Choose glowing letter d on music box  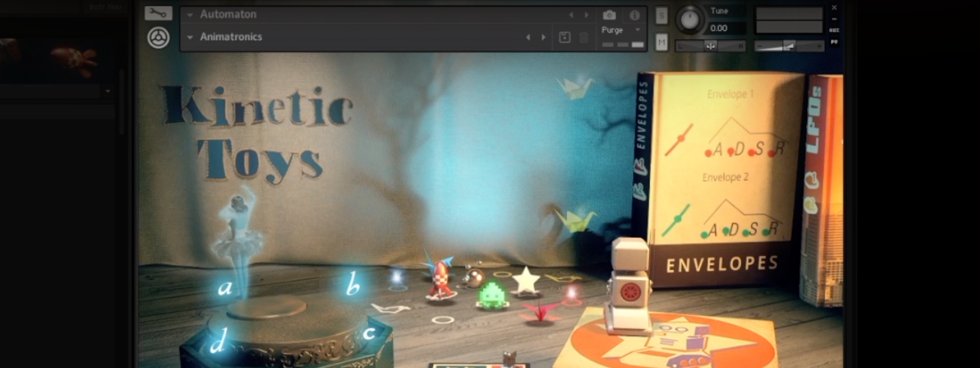(x=218, y=341)
